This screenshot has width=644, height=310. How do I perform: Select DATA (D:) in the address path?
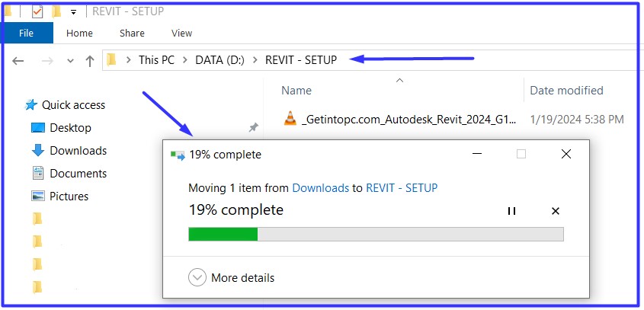coord(219,60)
